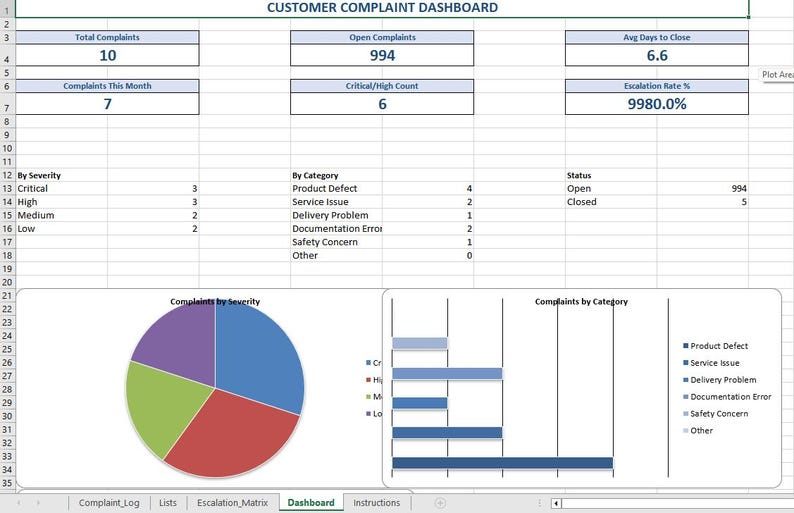
Task: Select the Status label cell
Action: point(611,175)
